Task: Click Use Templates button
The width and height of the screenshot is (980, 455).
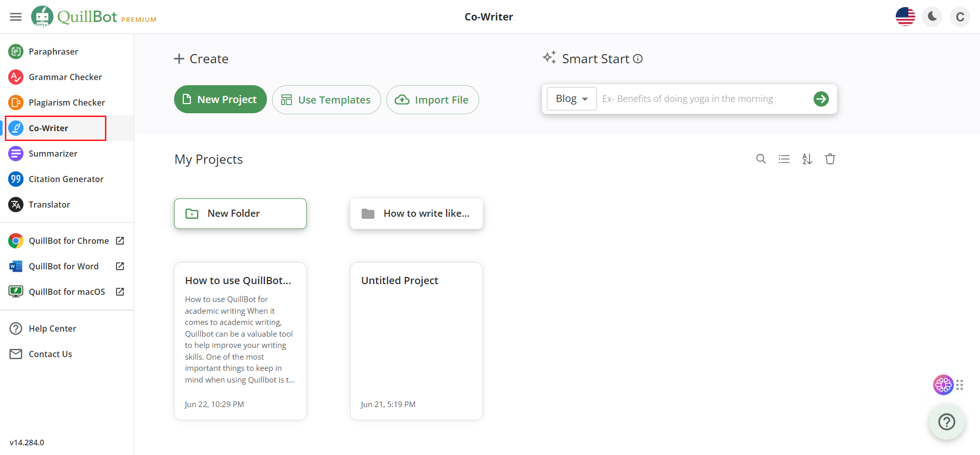Action: (x=327, y=99)
